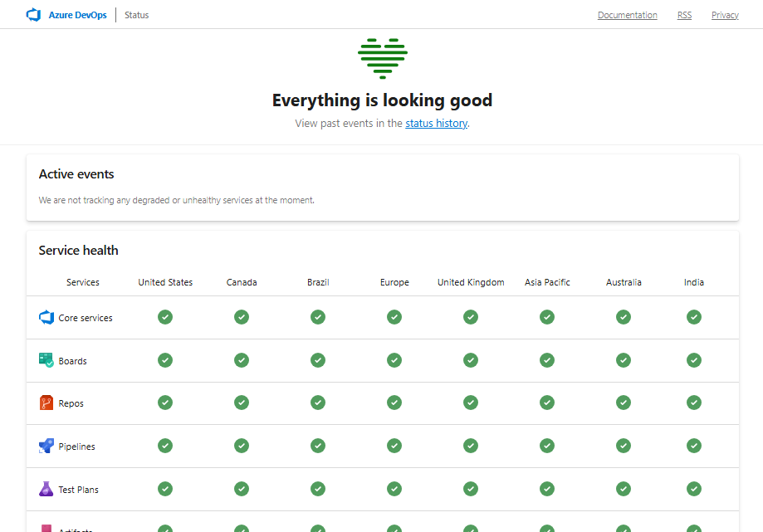The image size is (763, 532).
Task: Click Repos Canada health check
Action: 242,403
